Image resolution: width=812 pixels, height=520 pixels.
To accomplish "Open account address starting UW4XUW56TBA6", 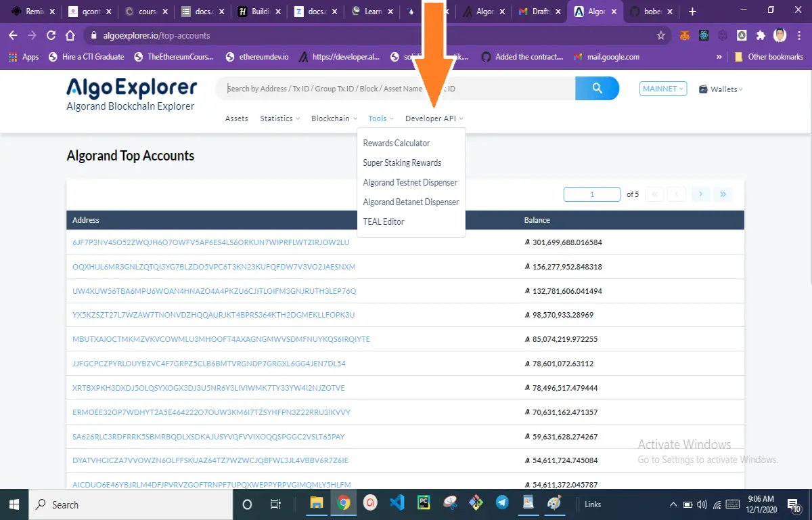I will (214, 291).
